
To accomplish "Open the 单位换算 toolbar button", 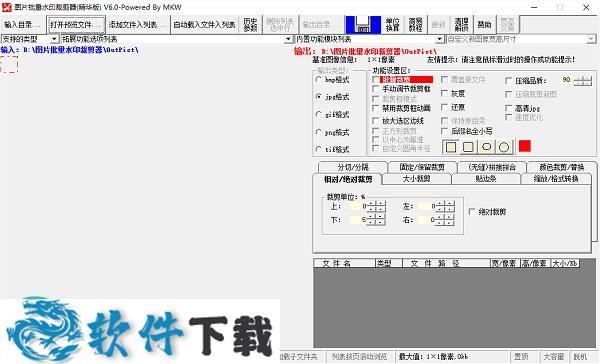I will click(x=392, y=25).
